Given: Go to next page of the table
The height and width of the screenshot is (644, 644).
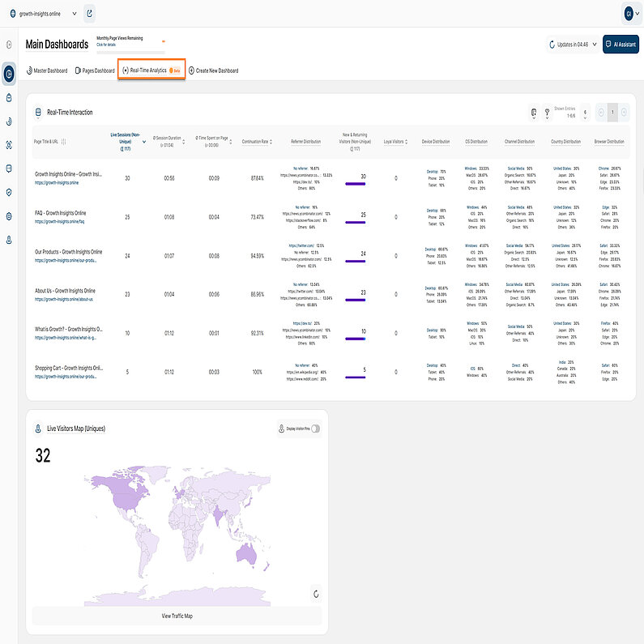Looking at the screenshot, I should 624,112.
